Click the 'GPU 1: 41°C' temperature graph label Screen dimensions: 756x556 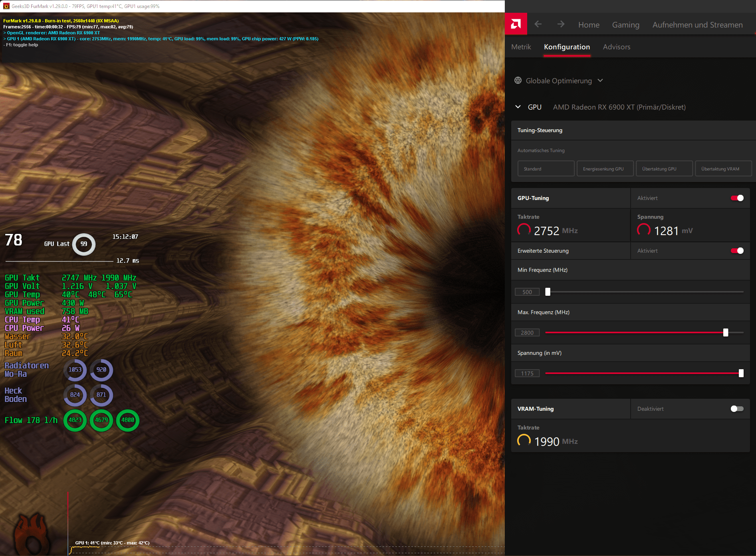coord(112,543)
